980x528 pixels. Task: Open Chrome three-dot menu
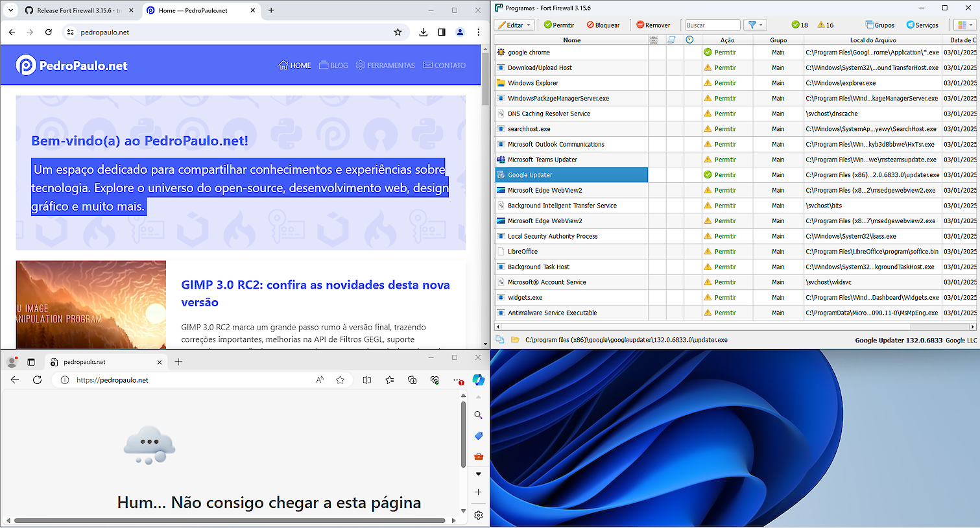479,32
